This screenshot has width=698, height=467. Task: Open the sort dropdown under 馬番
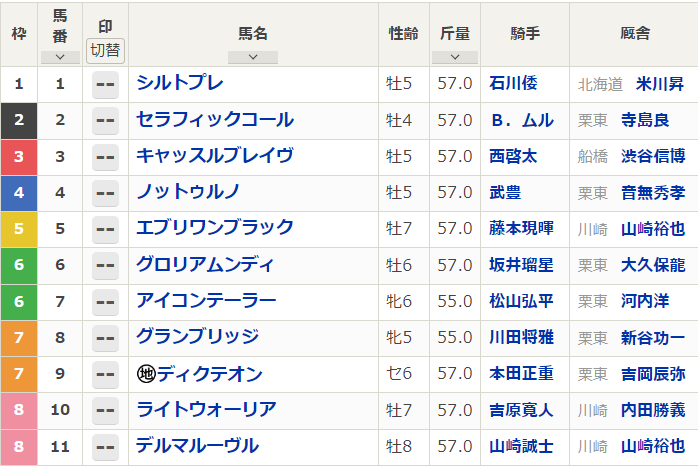60,57
